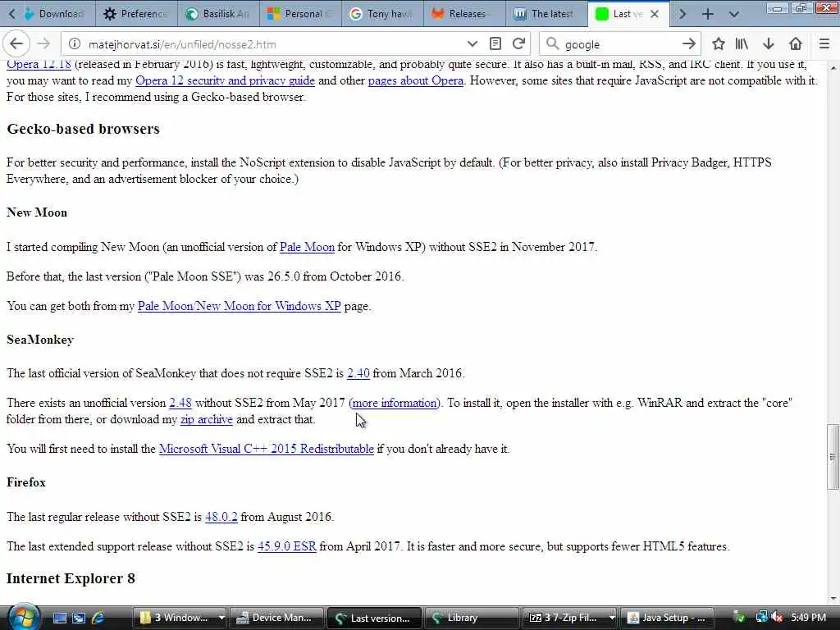
Task: Click the muted volume tray icon
Action: click(x=778, y=618)
